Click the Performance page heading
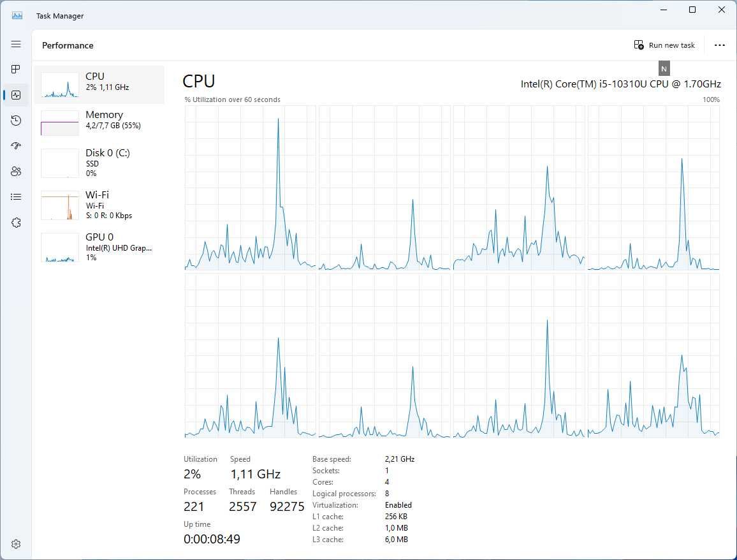This screenshot has height=560, width=737. [68, 45]
